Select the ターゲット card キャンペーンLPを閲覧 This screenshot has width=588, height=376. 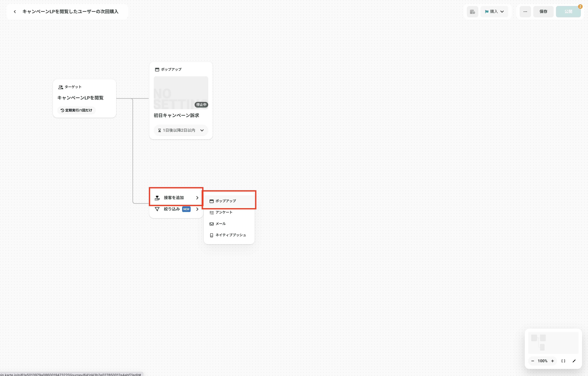pyautogui.click(x=85, y=98)
